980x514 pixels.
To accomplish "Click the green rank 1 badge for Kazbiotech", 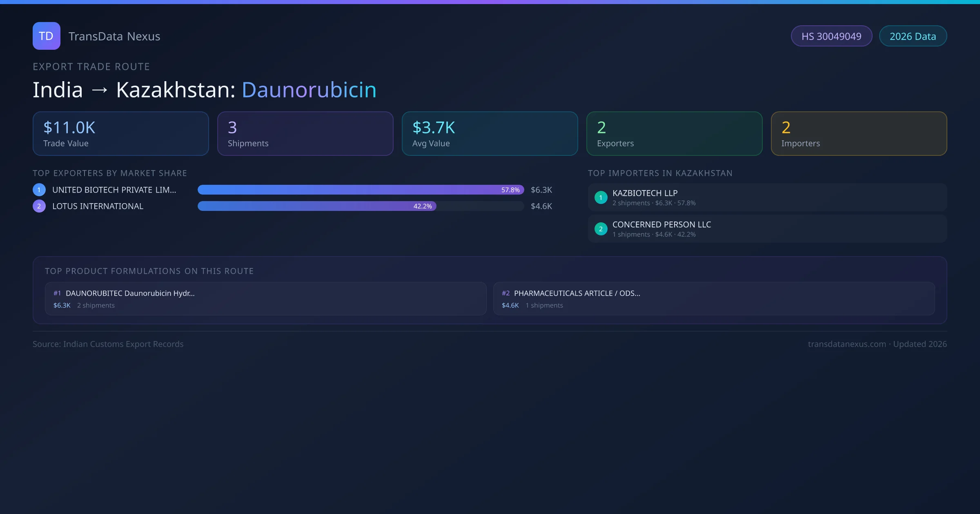I will coord(601,197).
